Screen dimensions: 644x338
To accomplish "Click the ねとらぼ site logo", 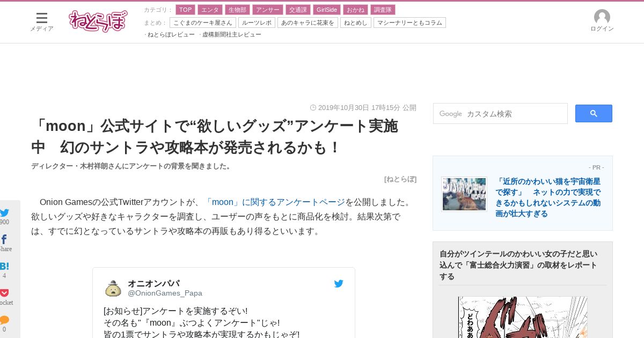I will (98, 21).
